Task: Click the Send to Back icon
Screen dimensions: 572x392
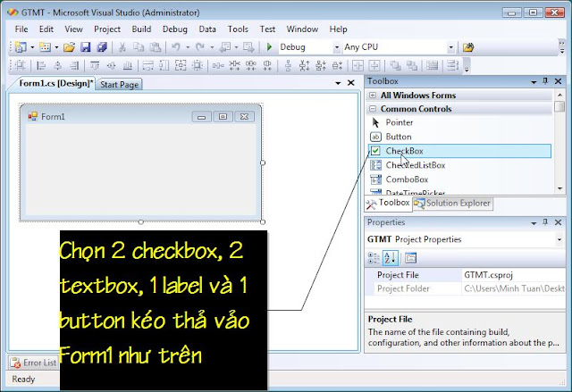Action: [x=412, y=65]
